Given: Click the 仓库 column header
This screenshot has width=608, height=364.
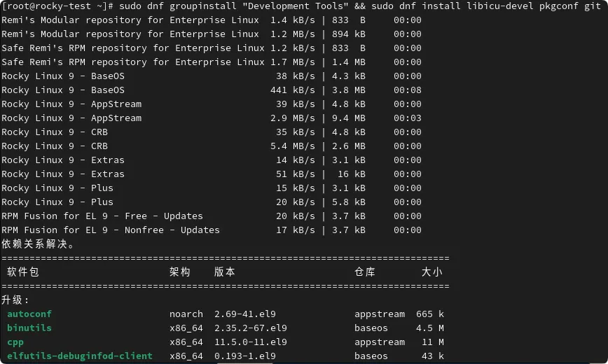Looking at the screenshot, I should point(365,272).
